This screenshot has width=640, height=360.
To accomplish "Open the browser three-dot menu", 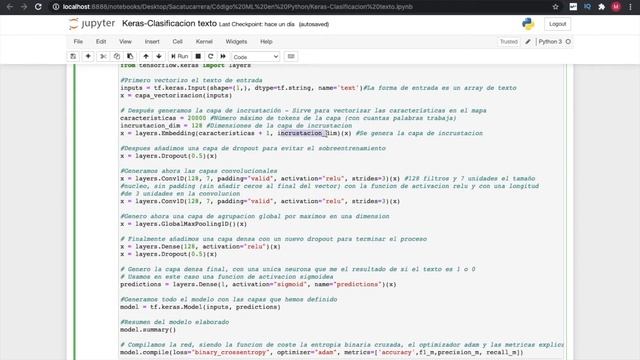I will (630, 7).
